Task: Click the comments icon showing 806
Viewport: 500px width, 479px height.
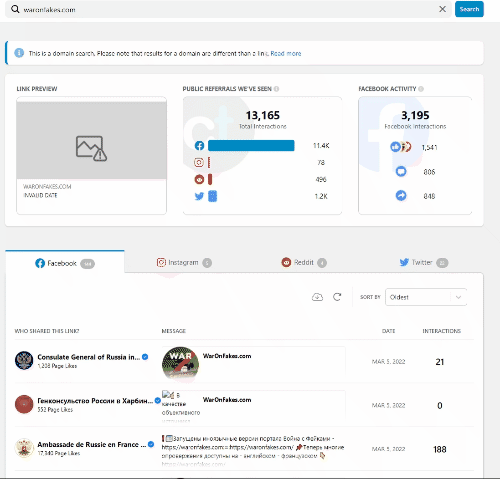Action: pos(401,171)
